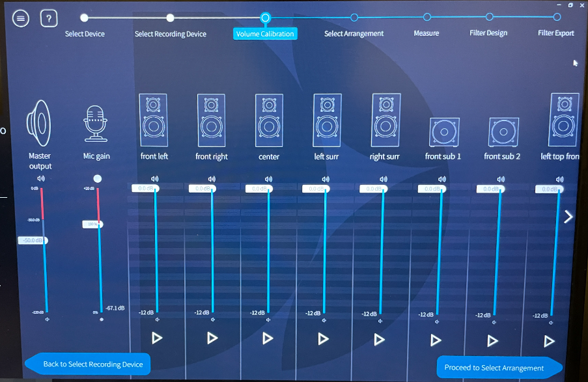The image size is (588, 382).
Task: Click Master output -50.0 dB slider handle
Action: coord(33,240)
